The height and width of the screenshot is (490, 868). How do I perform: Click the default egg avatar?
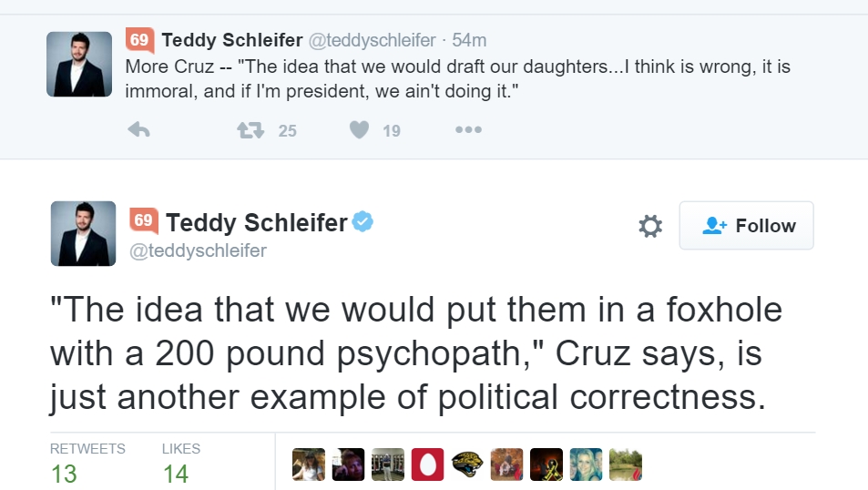pyautogui.click(x=427, y=464)
